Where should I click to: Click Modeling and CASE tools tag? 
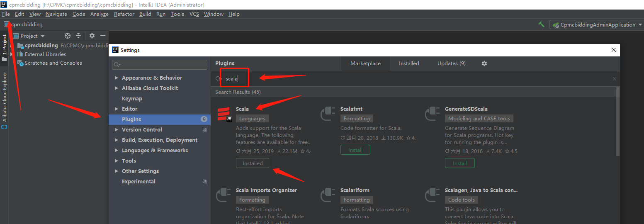(479, 119)
